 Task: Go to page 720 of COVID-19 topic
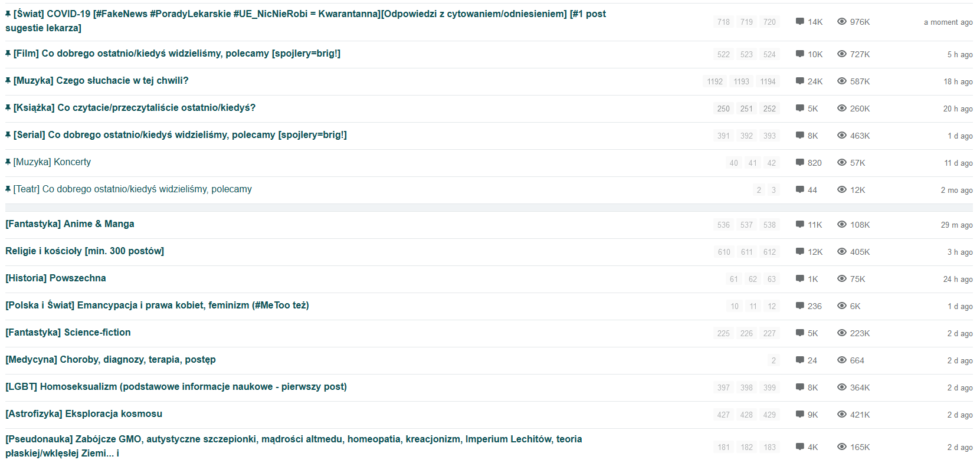coord(769,22)
